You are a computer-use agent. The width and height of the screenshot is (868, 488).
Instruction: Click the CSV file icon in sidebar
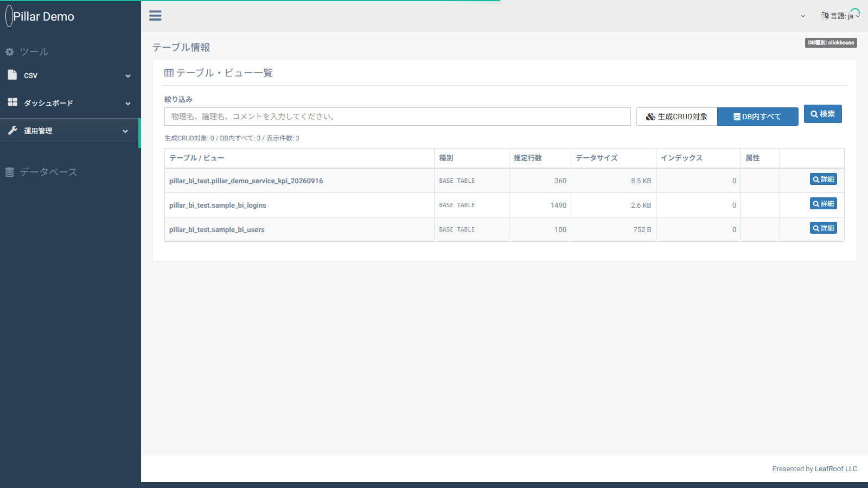point(12,75)
